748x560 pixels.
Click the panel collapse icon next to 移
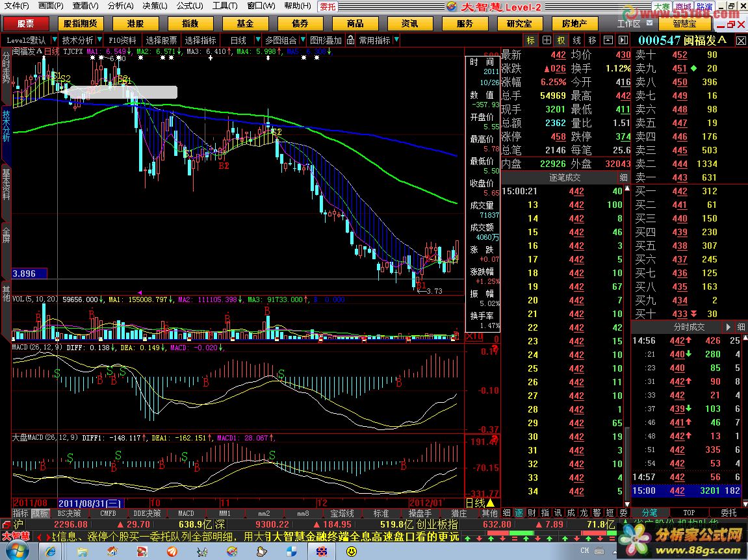coord(608,40)
